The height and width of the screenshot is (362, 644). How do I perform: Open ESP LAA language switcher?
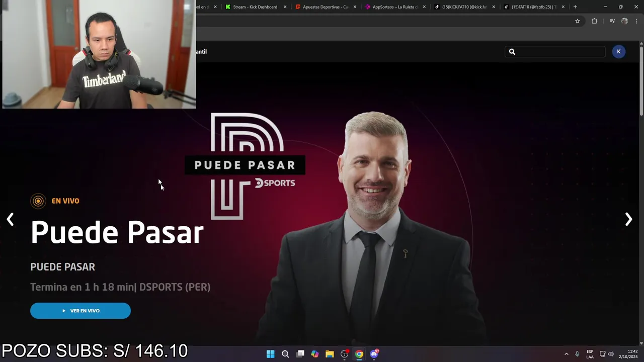590,354
